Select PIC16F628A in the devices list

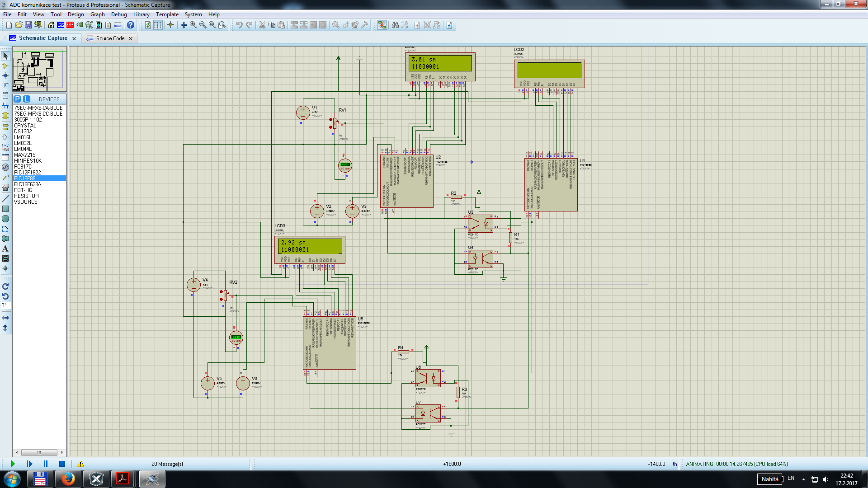[x=28, y=184]
